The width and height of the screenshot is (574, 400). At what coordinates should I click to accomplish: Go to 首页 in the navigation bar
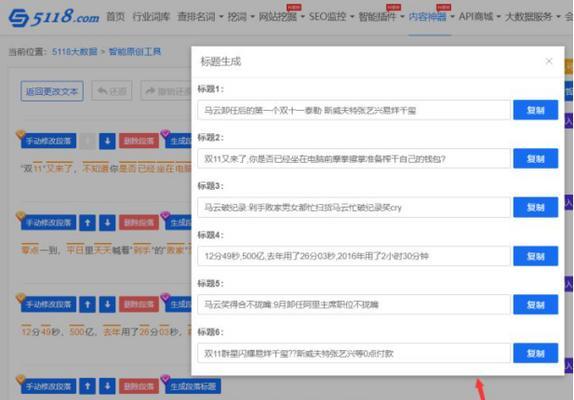click(115, 16)
